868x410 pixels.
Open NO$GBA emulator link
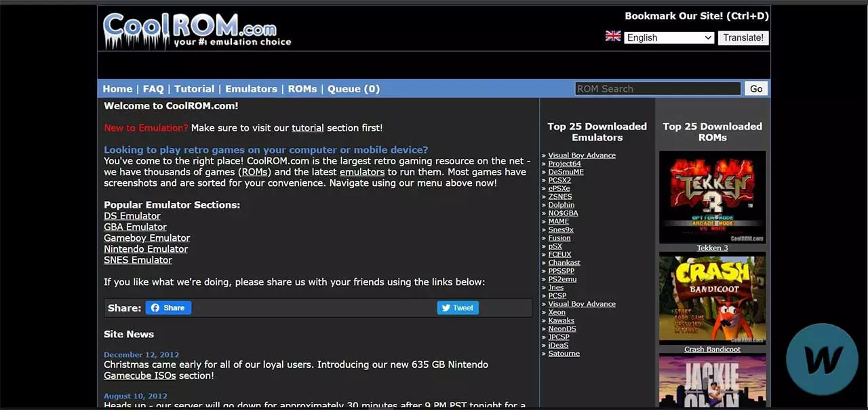pos(563,213)
